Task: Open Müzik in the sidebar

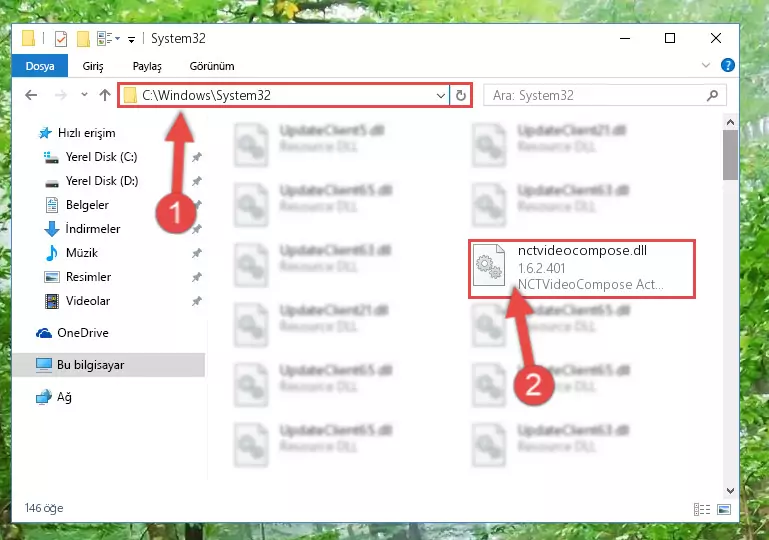Action: click(71, 253)
